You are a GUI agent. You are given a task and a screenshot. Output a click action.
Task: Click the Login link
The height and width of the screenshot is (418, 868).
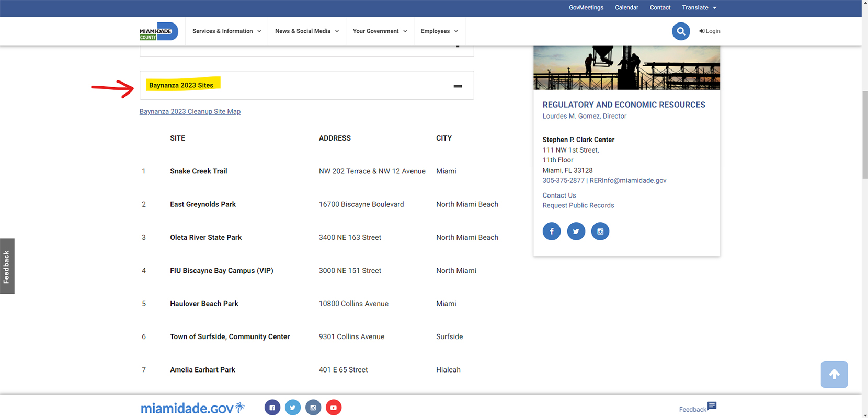coord(710,31)
